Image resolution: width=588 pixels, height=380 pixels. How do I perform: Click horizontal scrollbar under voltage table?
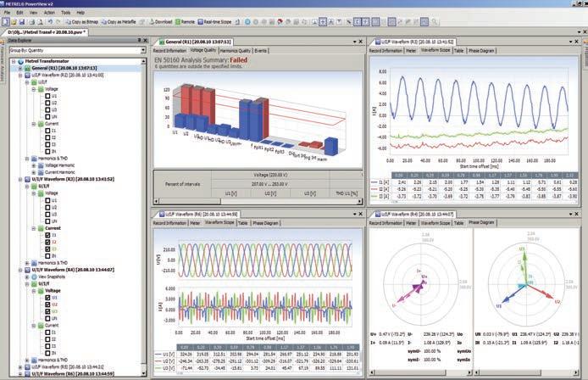point(258,201)
